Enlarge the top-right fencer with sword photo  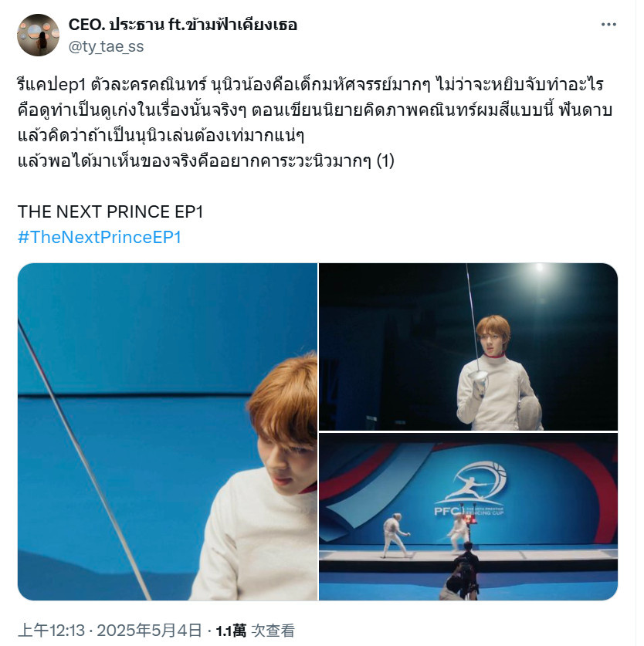pyautogui.click(x=469, y=347)
